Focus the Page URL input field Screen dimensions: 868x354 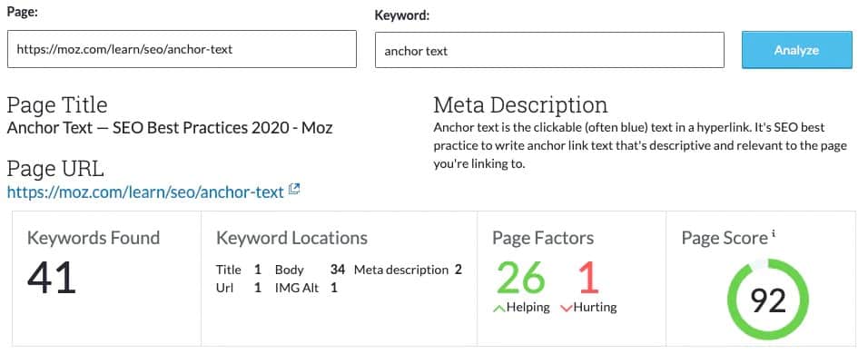182,49
